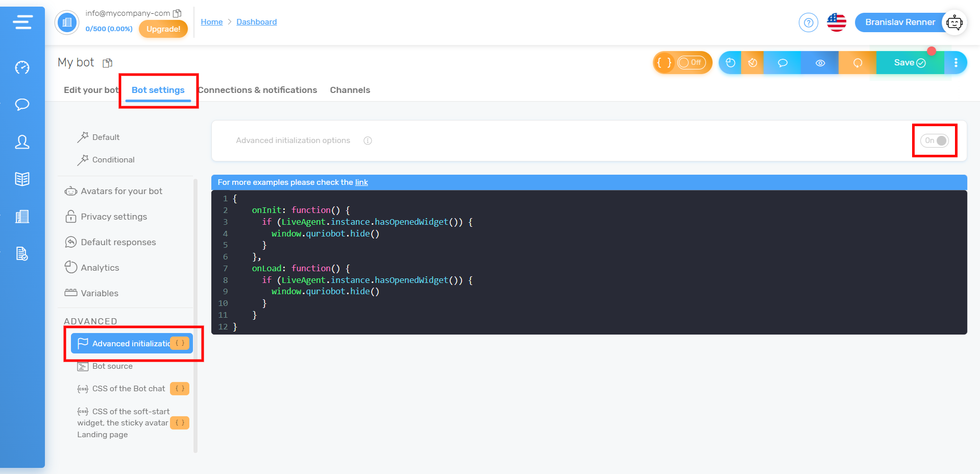Open Connections & notifications tab
Screen dimensions: 980x474
tap(258, 90)
